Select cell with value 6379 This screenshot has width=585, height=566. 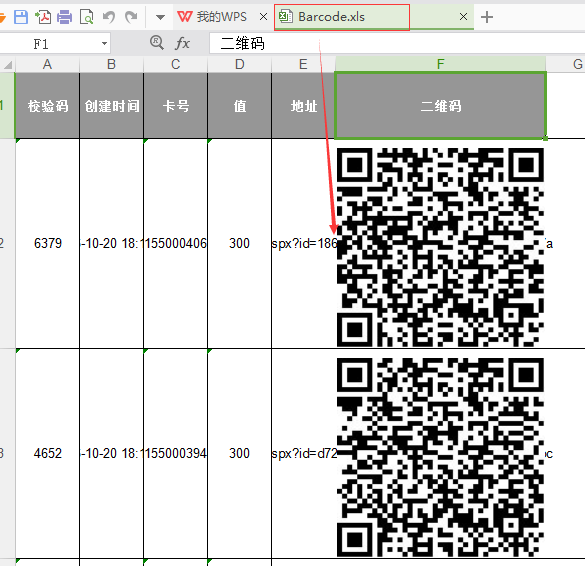coord(47,244)
